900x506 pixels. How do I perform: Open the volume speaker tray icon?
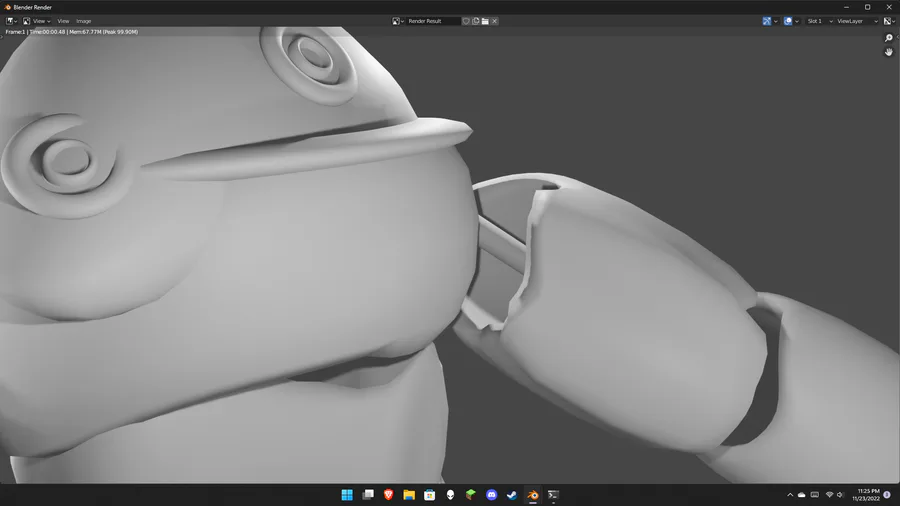[840, 495]
